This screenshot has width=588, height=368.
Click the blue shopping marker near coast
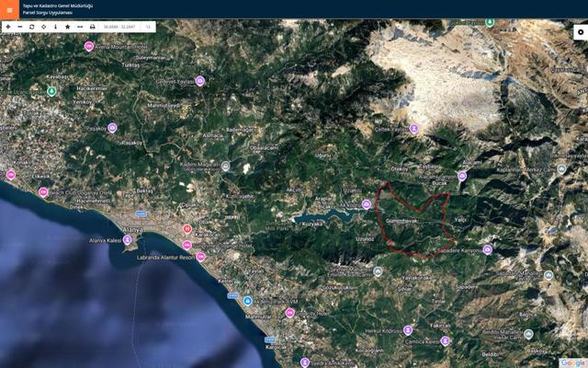point(247,301)
